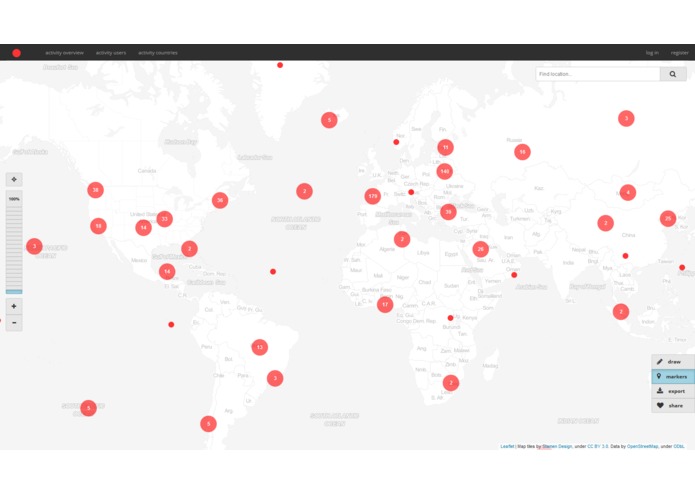This screenshot has height=494, width=695.
Task: Open the 140 cluster over eastern Europe
Action: pos(445,171)
